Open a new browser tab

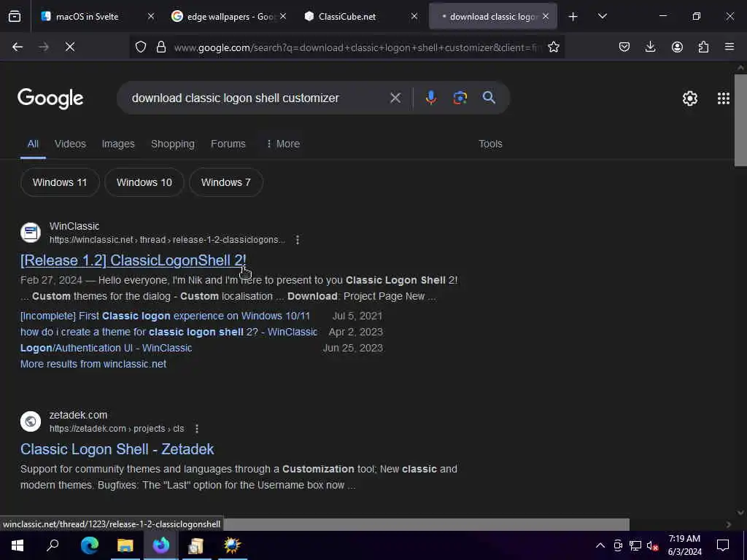tap(573, 17)
